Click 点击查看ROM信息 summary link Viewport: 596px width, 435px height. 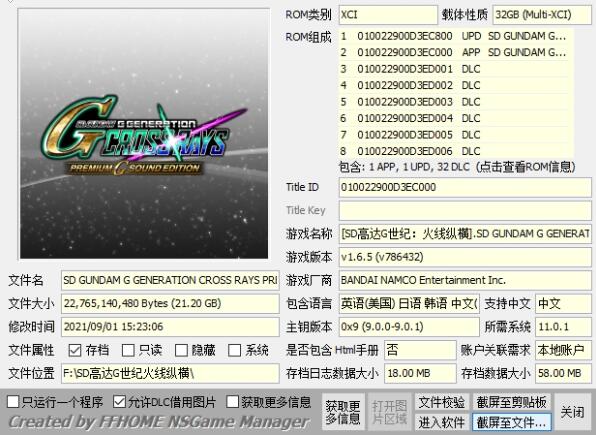click(x=526, y=167)
